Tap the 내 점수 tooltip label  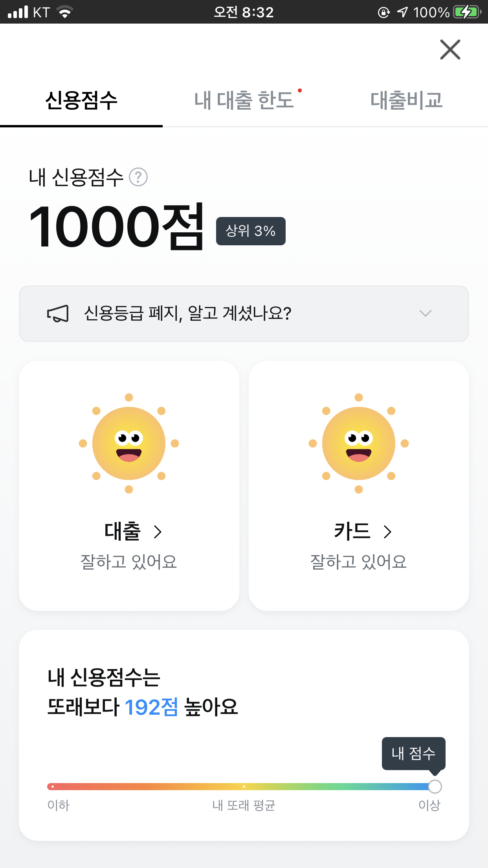tap(414, 753)
